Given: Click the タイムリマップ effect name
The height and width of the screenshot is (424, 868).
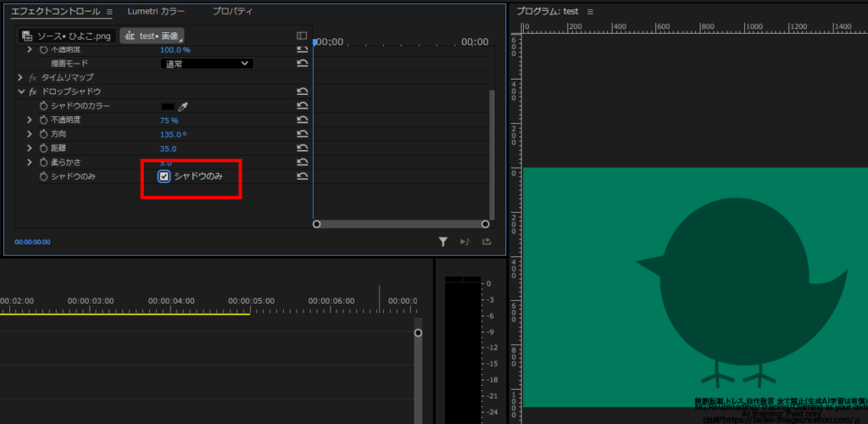Looking at the screenshot, I should [x=68, y=77].
